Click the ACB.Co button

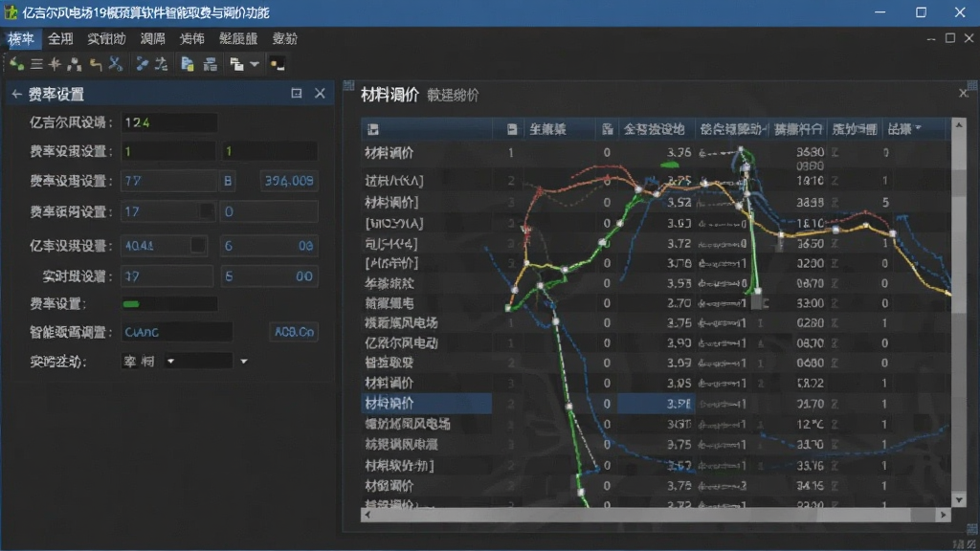pos(294,332)
